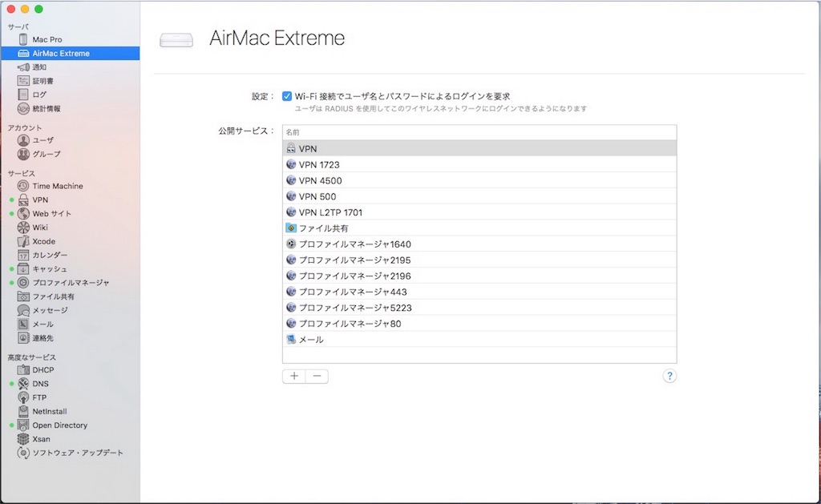This screenshot has height=504, width=821.
Task: Click the サービス section header
Action: pyautogui.click(x=21, y=173)
